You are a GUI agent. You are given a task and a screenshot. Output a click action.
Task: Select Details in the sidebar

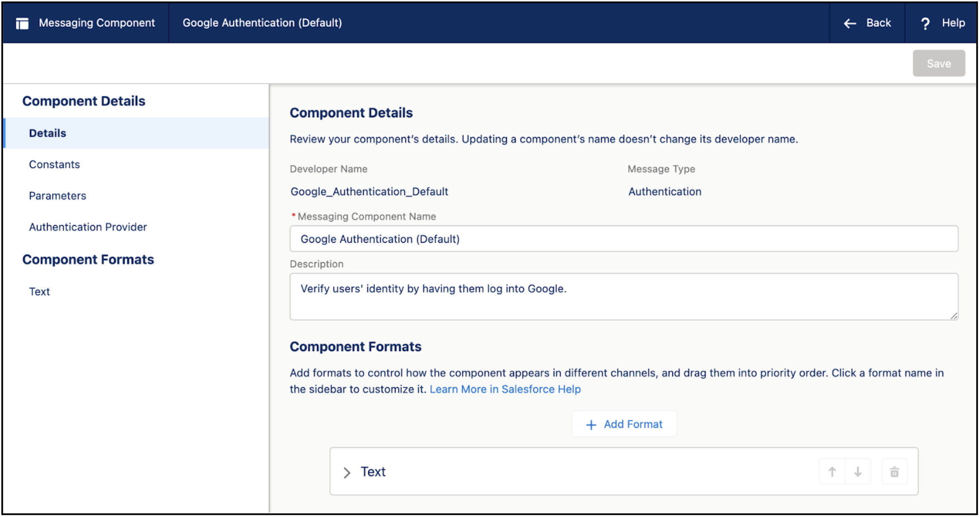click(x=137, y=133)
